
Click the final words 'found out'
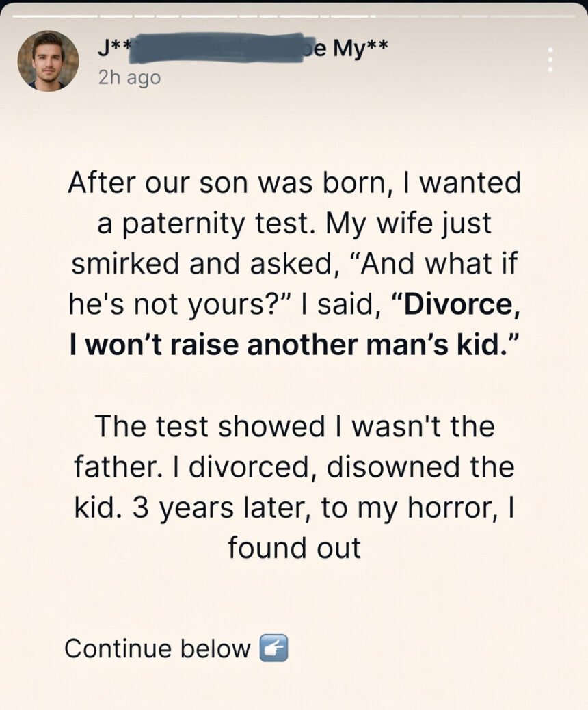294,548
